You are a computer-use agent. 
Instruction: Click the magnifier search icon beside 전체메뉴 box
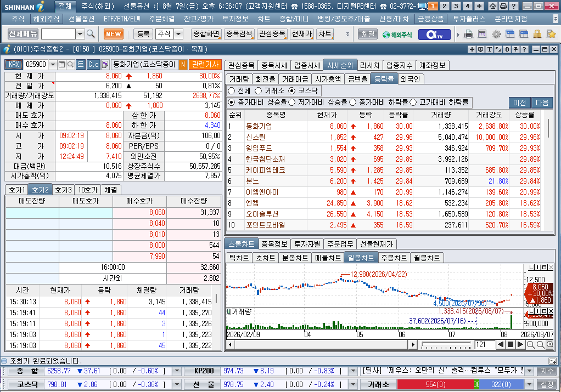pyautogui.click(x=91, y=34)
